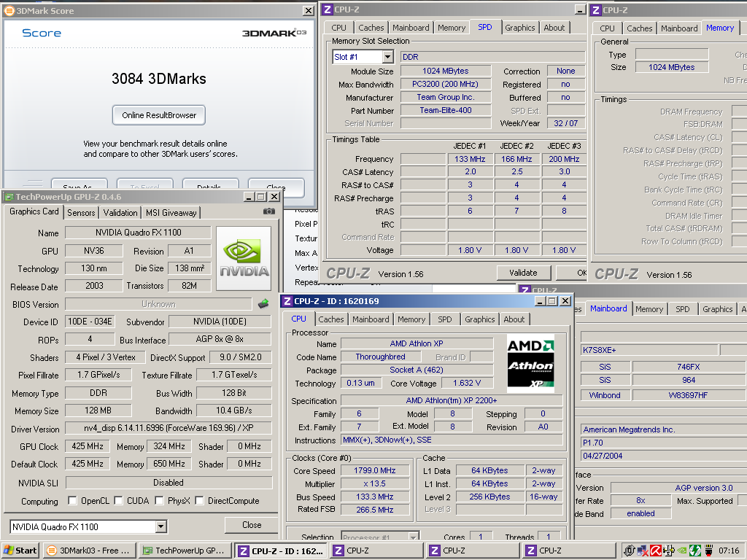This screenshot has width=747, height=560.
Task: Click the Core Speed value 1799.0 MHz
Action: coord(374,470)
